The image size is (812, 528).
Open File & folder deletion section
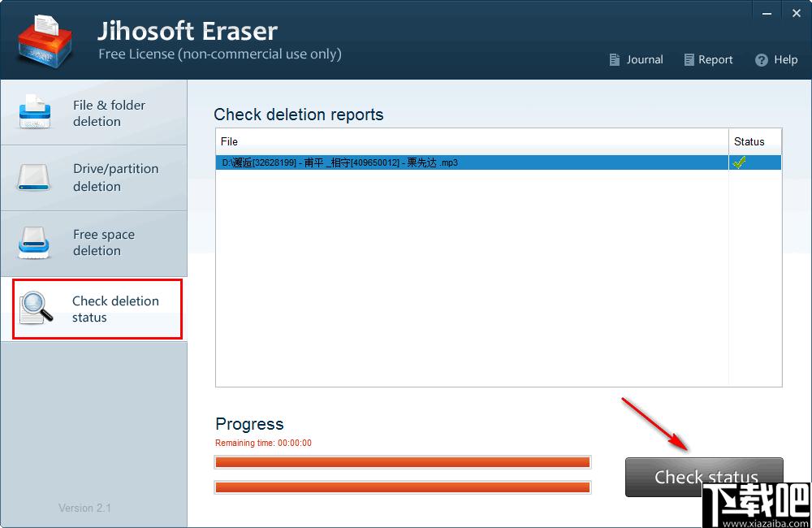(93, 113)
